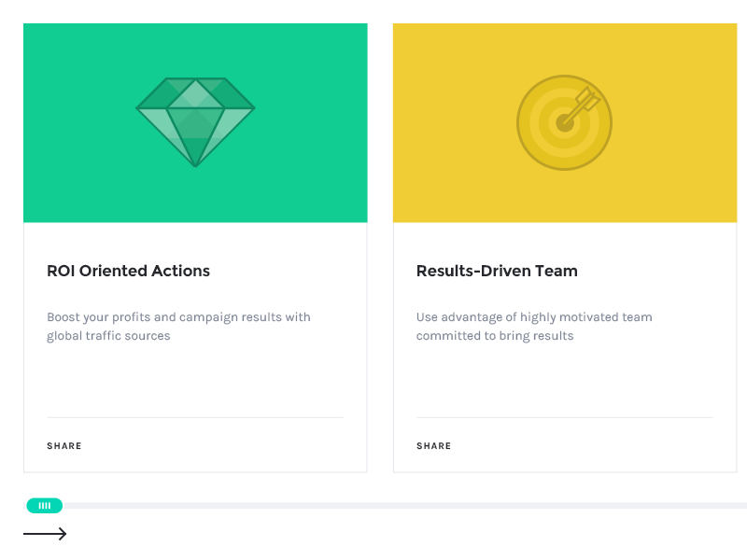Click the empty area right of the arrow

tap(373, 536)
